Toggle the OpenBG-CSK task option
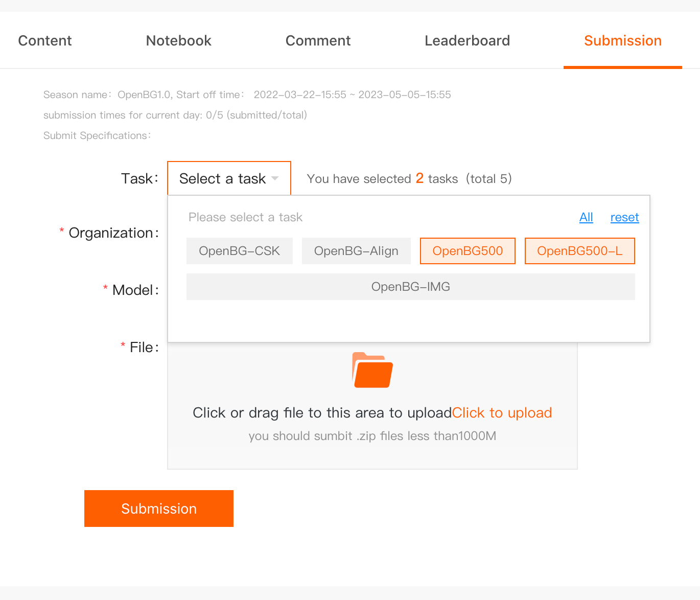 (239, 251)
